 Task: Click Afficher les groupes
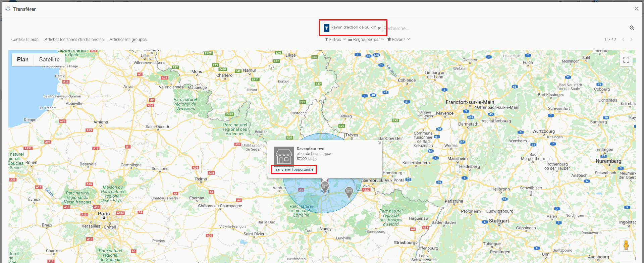coord(128,39)
